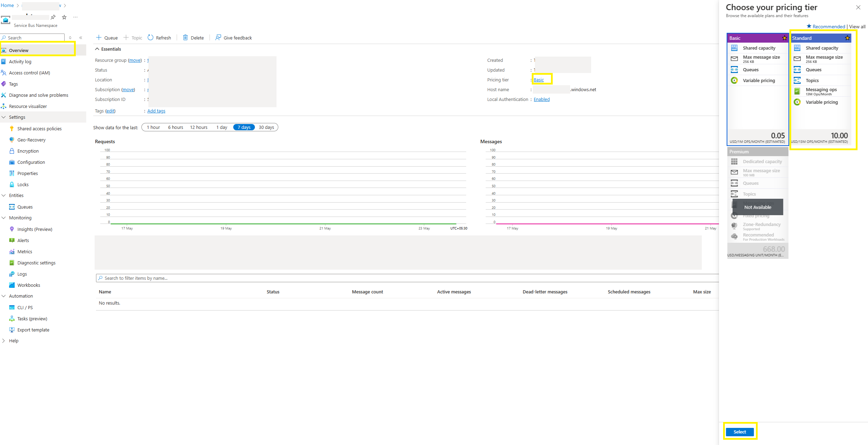Click the Metrics chart icon
868x445 pixels.
point(12,251)
